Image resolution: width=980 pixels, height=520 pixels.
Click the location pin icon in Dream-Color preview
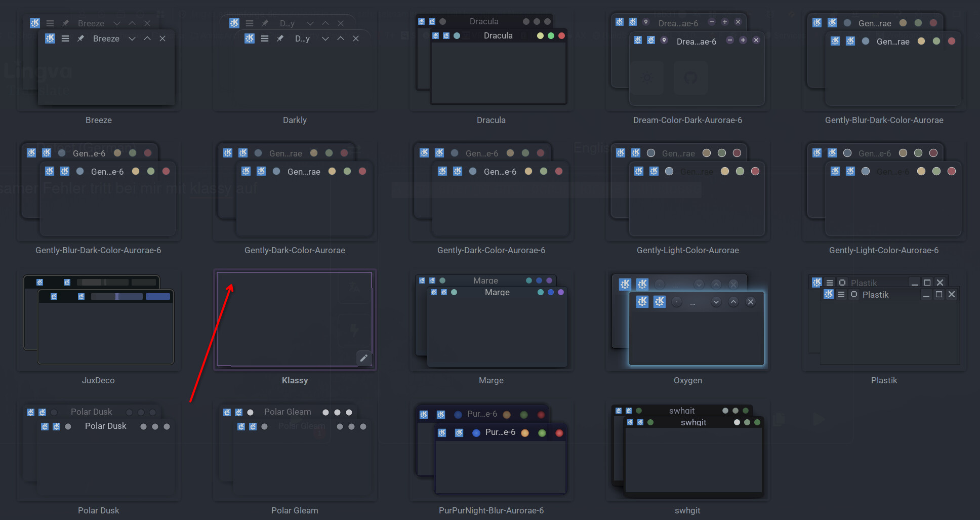point(664,40)
